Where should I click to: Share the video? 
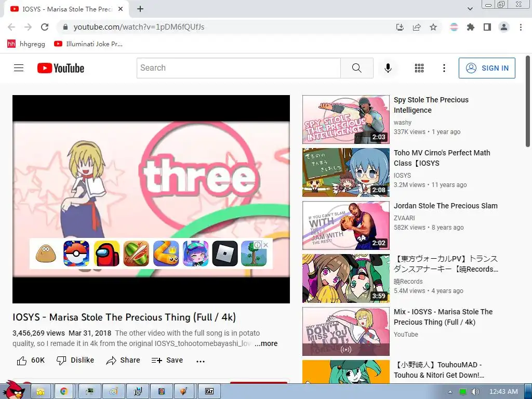click(123, 361)
